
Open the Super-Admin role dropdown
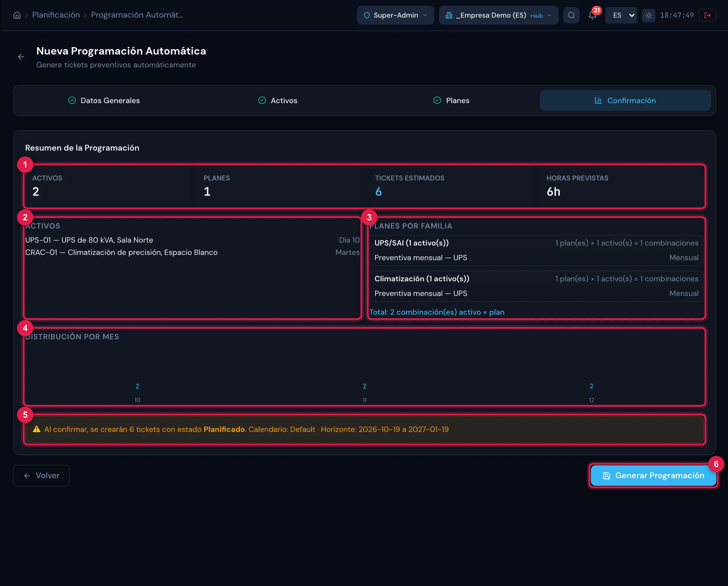click(x=395, y=15)
